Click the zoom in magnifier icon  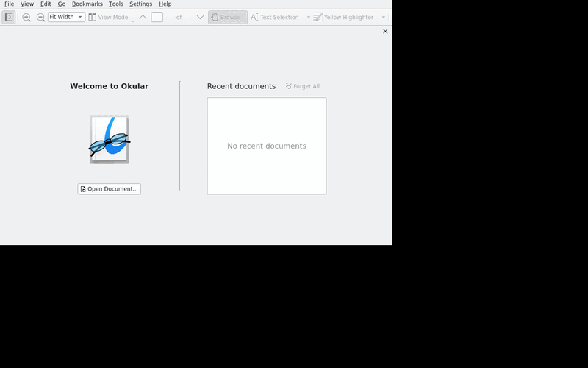coord(26,17)
